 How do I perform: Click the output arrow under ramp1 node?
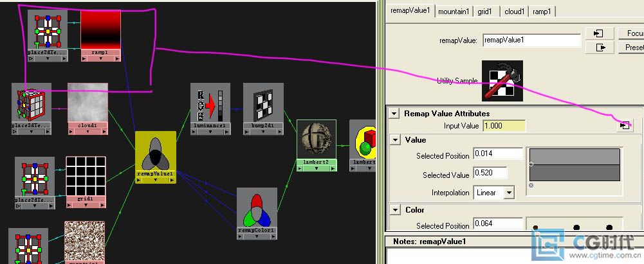pos(118,58)
